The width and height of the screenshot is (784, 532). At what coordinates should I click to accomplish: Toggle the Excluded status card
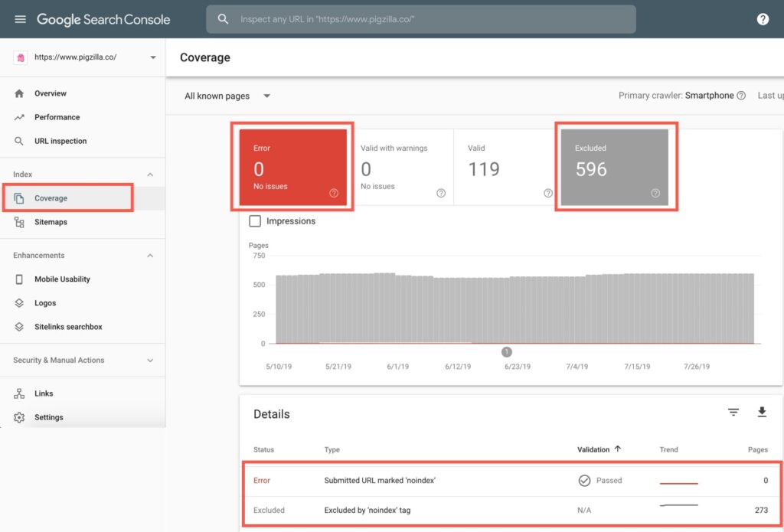tap(614, 167)
